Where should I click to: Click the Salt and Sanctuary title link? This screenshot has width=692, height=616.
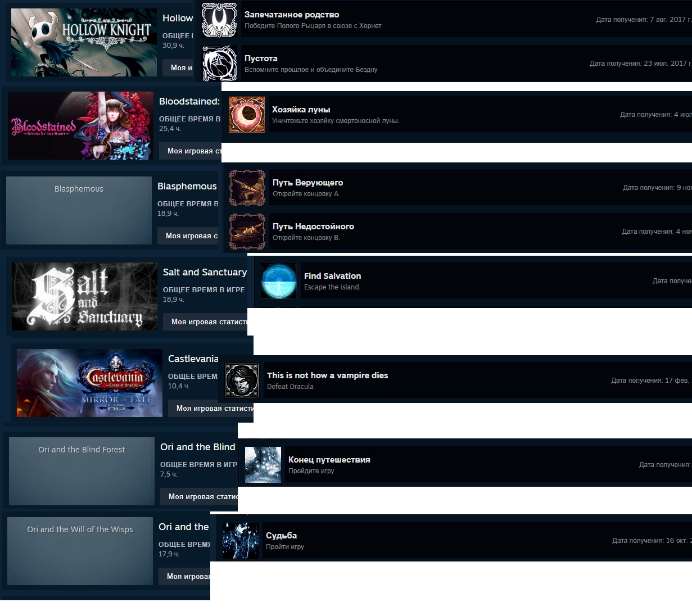point(205,272)
